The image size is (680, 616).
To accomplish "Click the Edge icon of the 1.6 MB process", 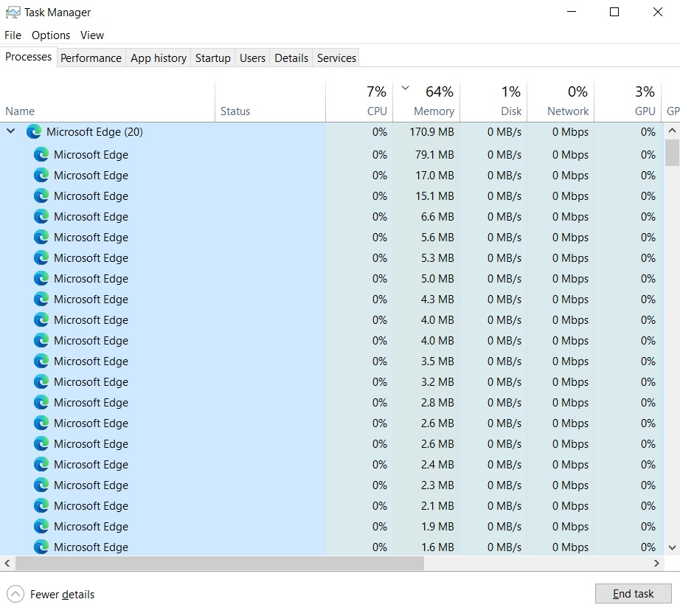I will click(43, 547).
